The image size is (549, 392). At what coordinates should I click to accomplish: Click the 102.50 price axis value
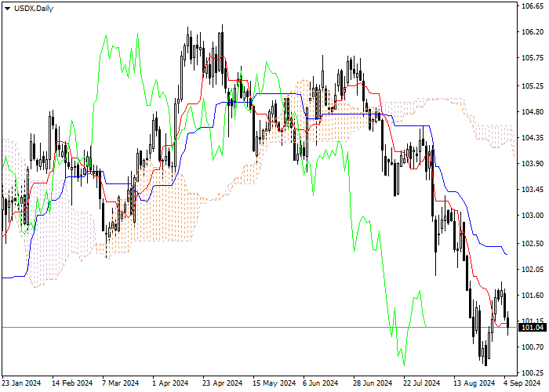pyautogui.click(x=533, y=244)
